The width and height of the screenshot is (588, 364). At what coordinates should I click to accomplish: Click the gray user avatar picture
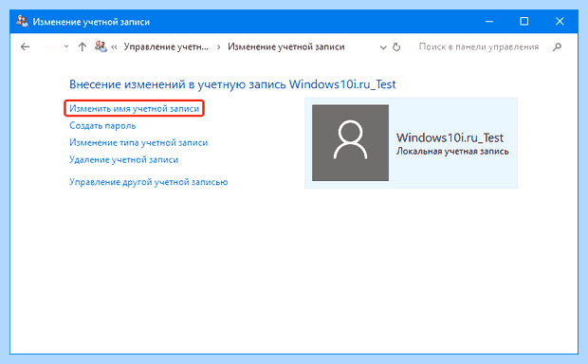point(350,143)
